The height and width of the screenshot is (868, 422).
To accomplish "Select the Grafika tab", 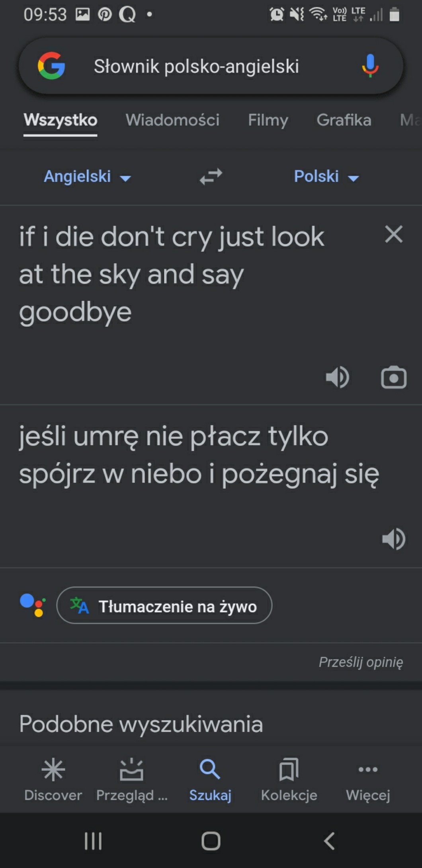I will point(344,120).
